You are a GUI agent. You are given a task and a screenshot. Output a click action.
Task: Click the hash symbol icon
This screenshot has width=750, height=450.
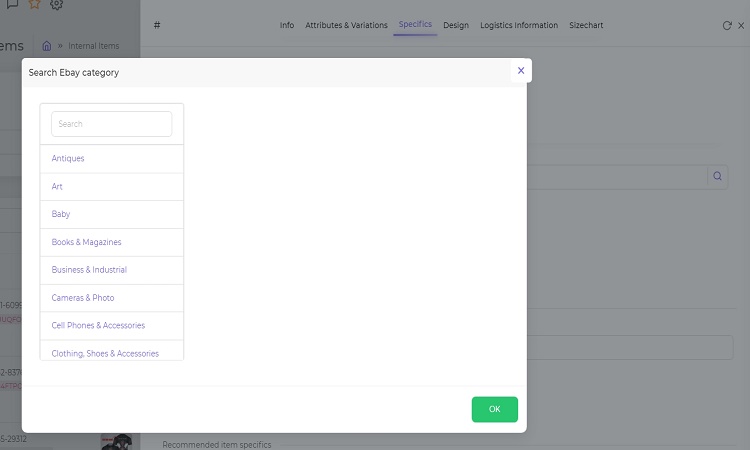[x=157, y=25]
